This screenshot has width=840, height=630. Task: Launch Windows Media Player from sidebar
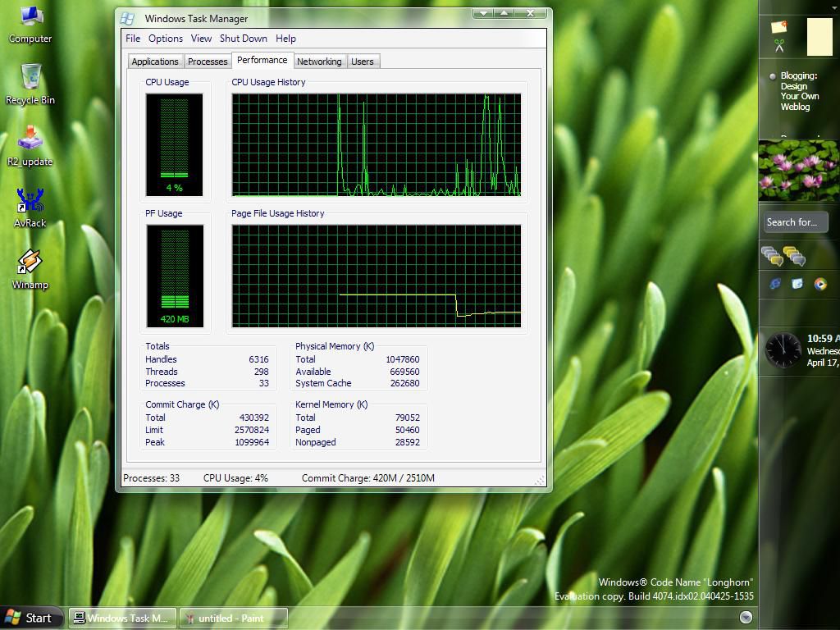click(x=820, y=284)
